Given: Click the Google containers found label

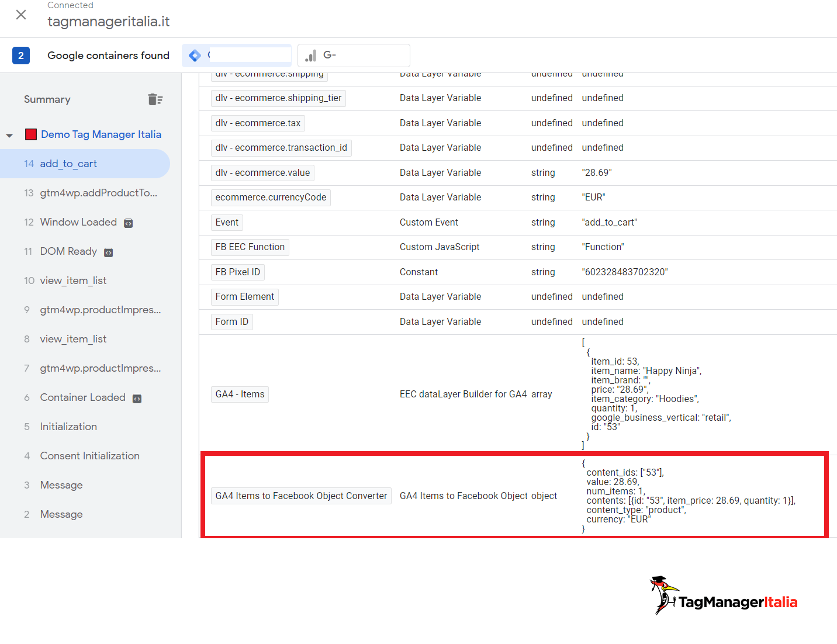Looking at the screenshot, I should click(108, 56).
